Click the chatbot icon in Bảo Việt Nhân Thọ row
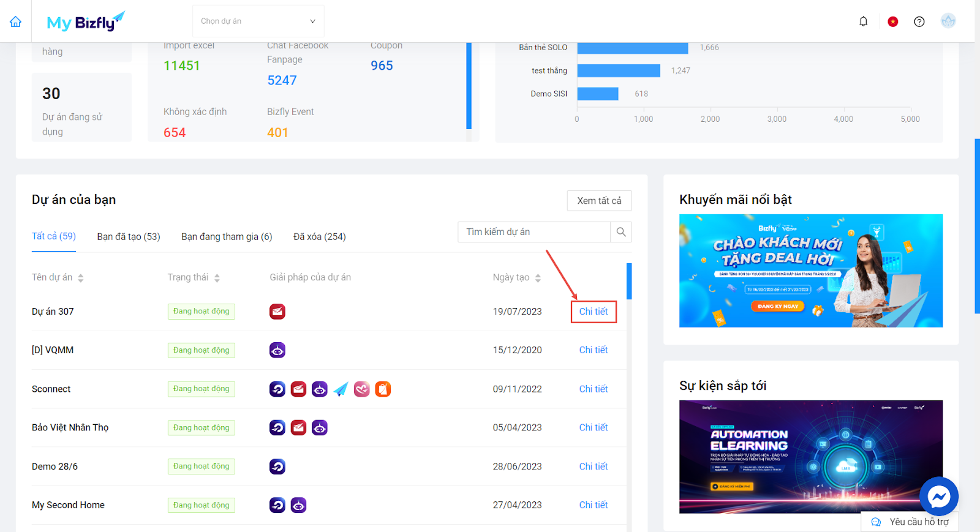Viewport: 980px width, 532px height. [320, 427]
